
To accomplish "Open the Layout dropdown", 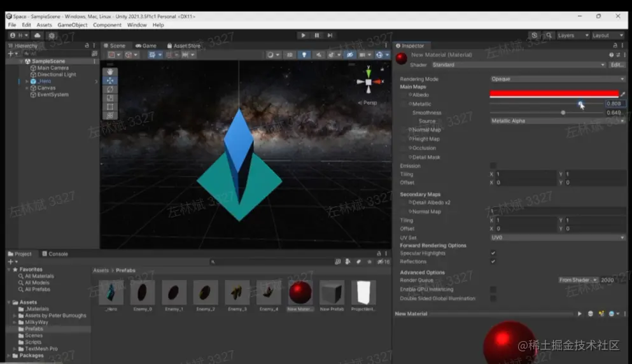I will pos(607,36).
